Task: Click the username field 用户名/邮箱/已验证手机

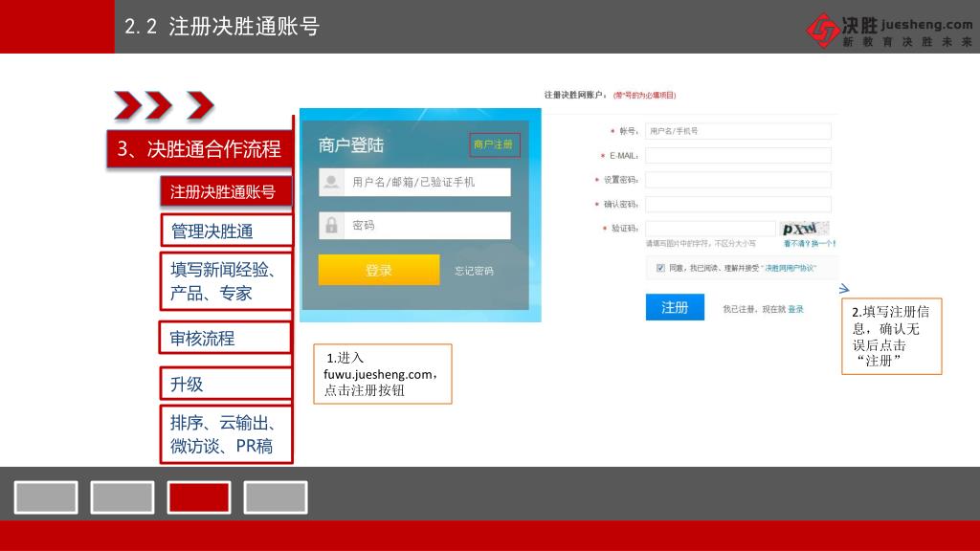Action: [414, 182]
